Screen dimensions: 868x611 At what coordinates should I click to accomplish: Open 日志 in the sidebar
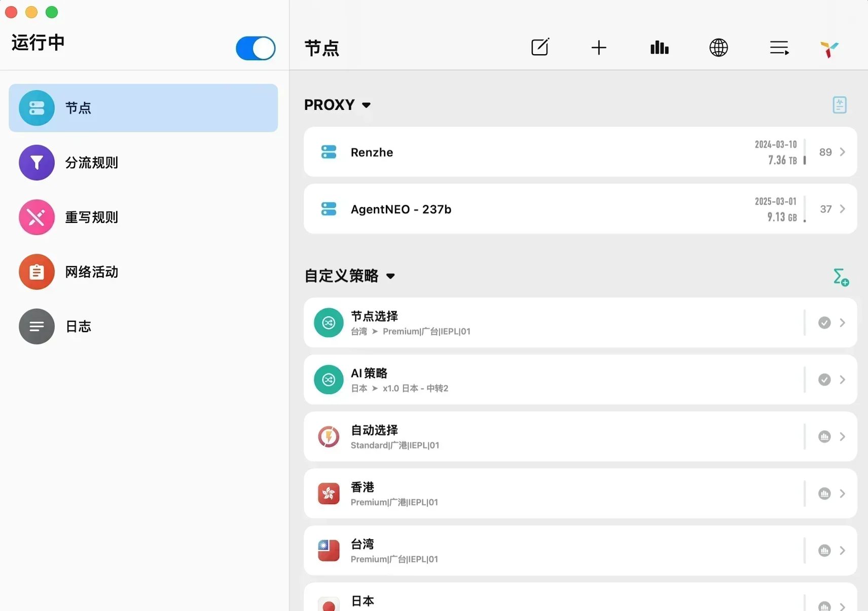click(x=143, y=326)
